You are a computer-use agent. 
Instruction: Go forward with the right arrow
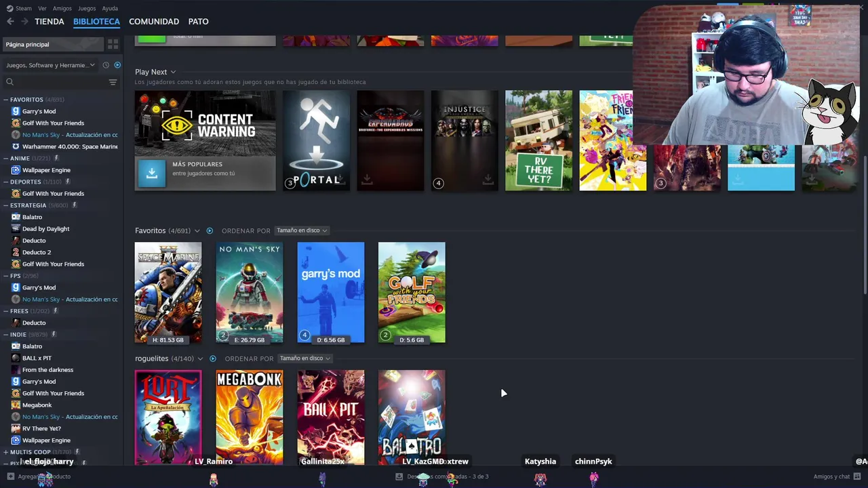(x=24, y=22)
